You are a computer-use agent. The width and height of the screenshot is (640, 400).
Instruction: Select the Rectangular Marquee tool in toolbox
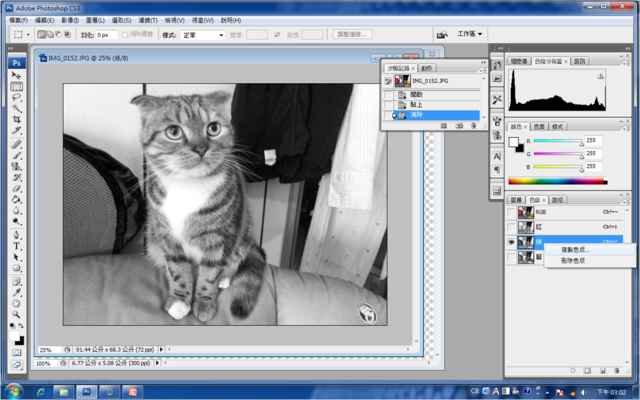coord(16,87)
